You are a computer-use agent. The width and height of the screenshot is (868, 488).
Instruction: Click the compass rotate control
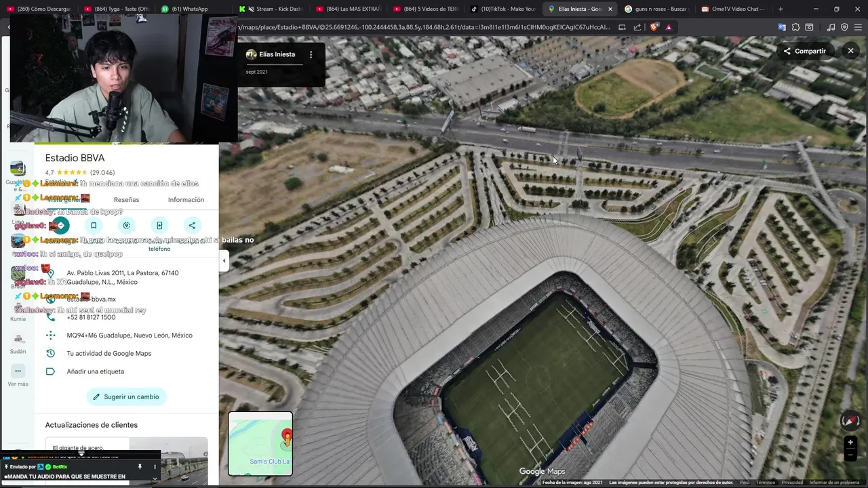click(850, 420)
